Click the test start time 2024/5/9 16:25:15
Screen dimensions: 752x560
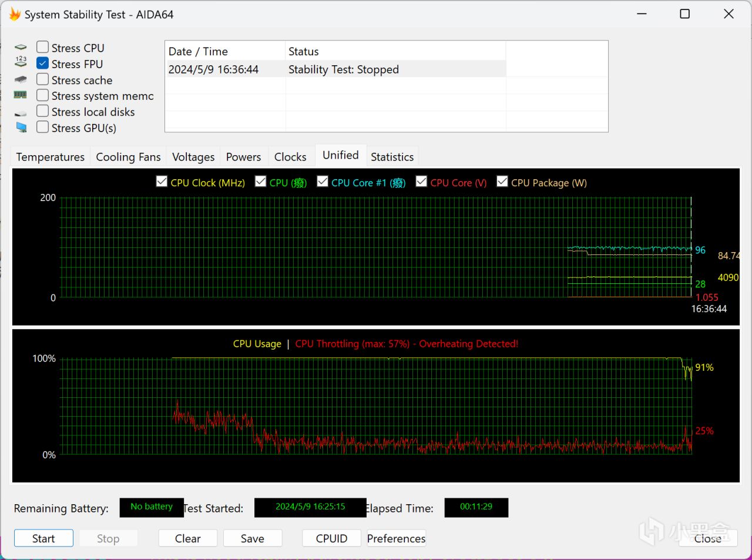310,507
